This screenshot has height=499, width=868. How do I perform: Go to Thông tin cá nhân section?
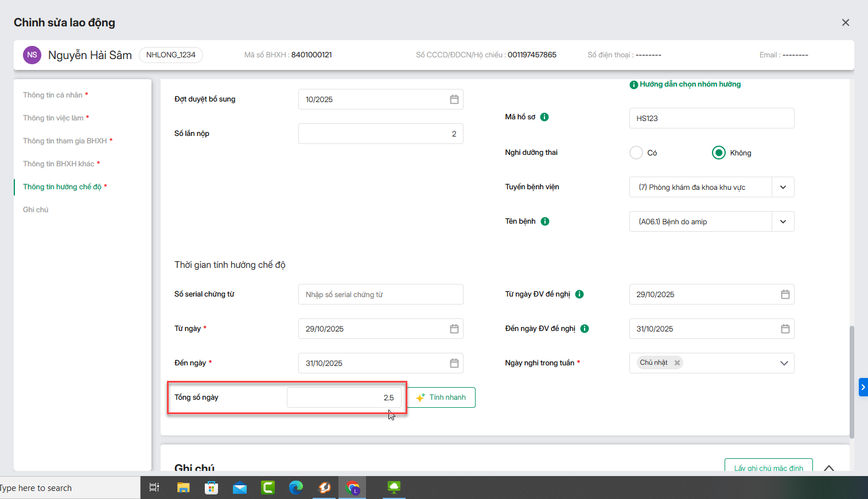(x=53, y=95)
